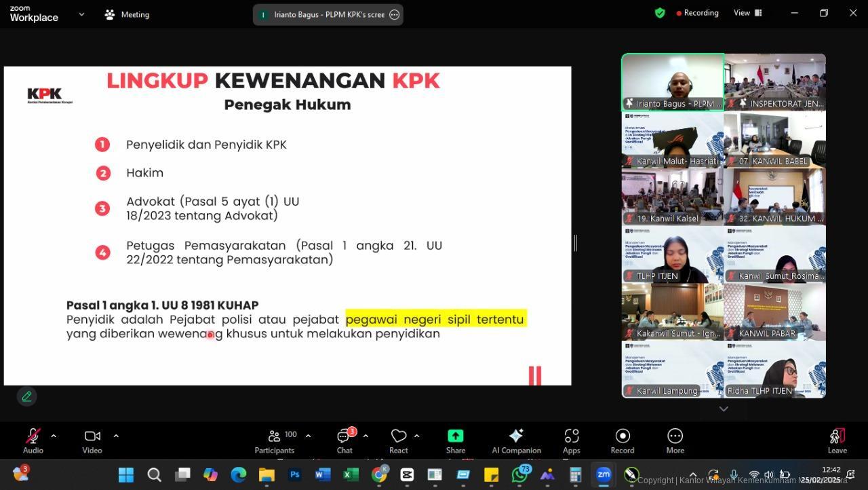Open Calculator from taskbar
Image resolution: width=868 pixels, height=490 pixels.
click(576, 475)
